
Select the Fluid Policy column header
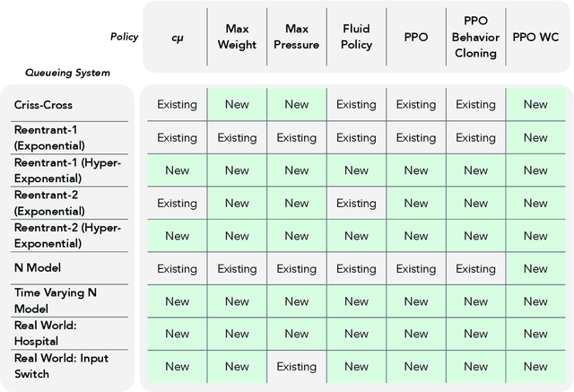point(356,37)
